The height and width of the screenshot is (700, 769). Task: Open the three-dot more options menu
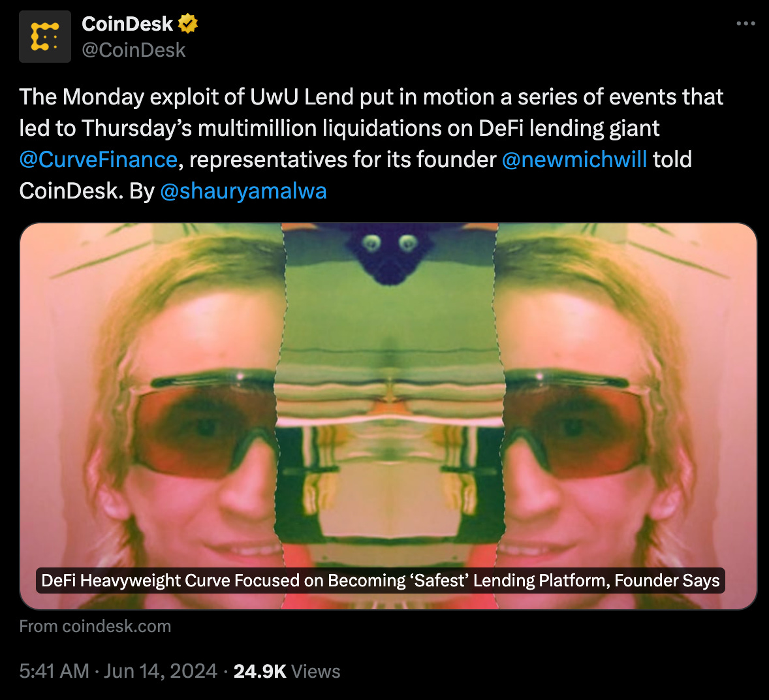click(745, 24)
